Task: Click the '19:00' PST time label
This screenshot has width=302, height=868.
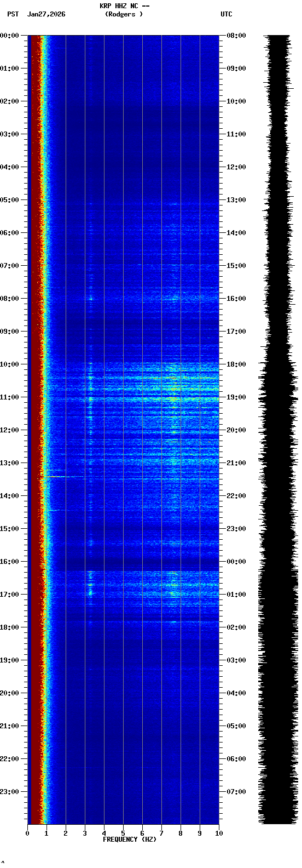Action: pyautogui.click(x=9, y=660)
